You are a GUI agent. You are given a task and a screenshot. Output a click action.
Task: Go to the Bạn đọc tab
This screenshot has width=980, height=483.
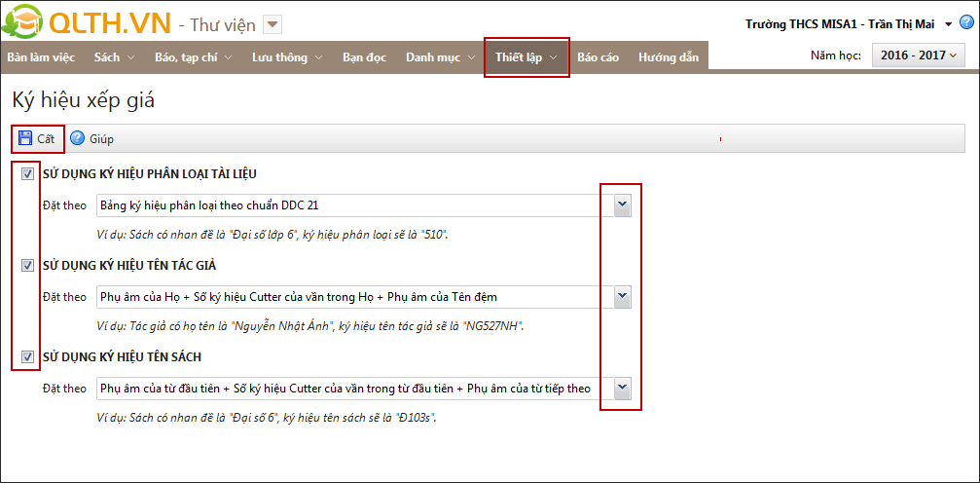364,57
